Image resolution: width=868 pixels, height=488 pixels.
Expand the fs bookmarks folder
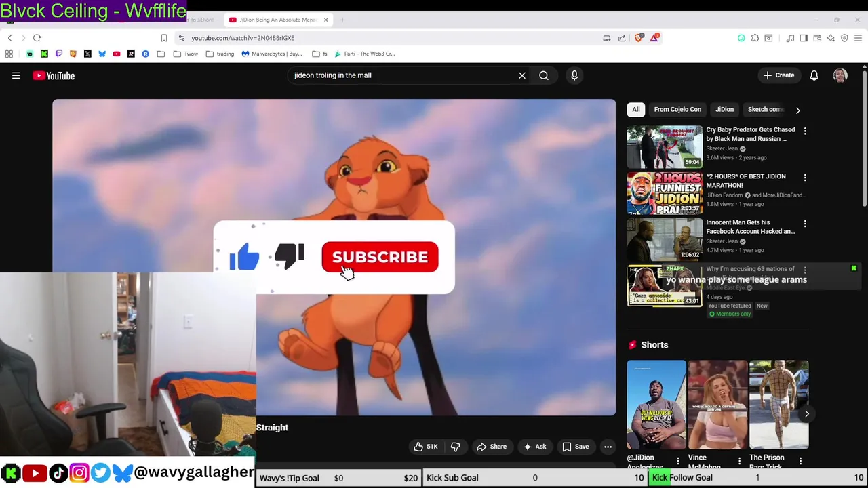coord(319,54)
